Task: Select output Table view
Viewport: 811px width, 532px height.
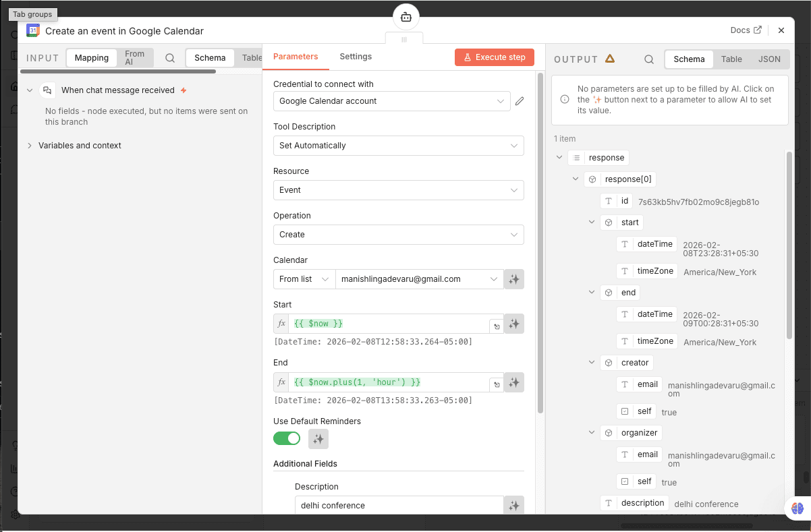Action: [x=731, y=59]
